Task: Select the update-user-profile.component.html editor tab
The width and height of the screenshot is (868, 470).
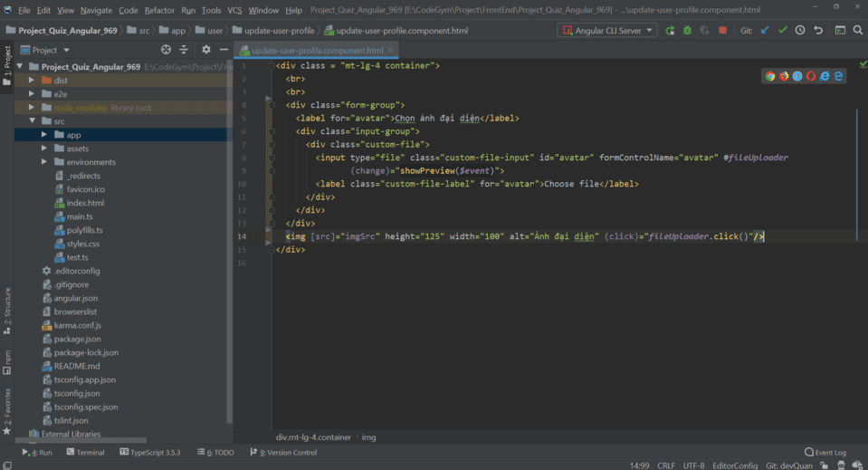Action: (317, 51)
